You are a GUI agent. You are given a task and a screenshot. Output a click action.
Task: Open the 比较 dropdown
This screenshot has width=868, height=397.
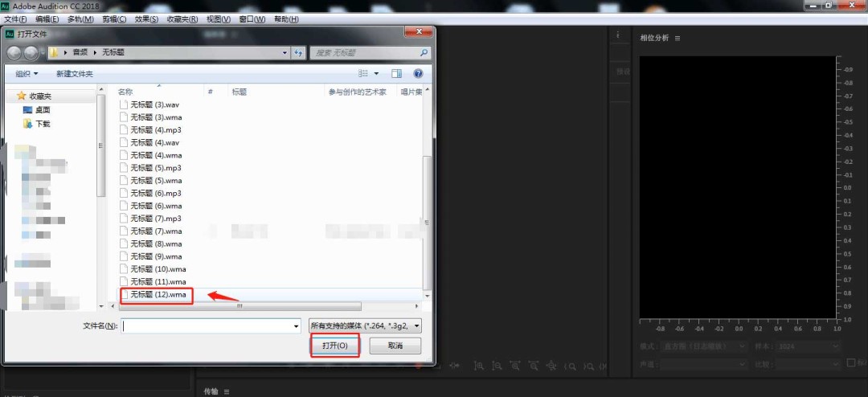point(809,364)
